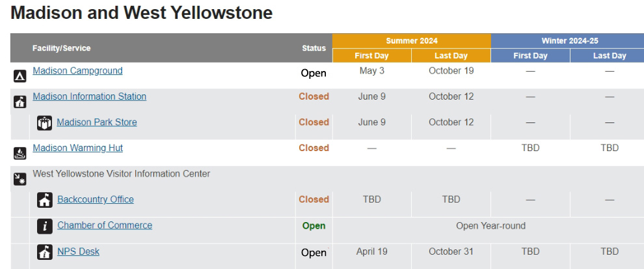Click the Madison Park Store gift icon
The image size is (644, 269).
[x=44, y=122]
